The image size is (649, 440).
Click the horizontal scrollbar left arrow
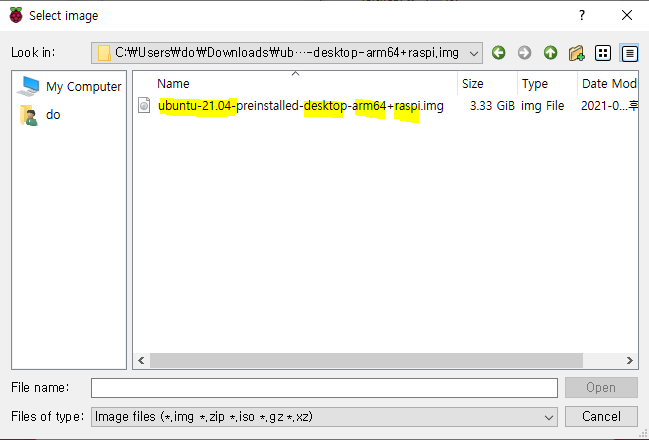coord(141,360)
